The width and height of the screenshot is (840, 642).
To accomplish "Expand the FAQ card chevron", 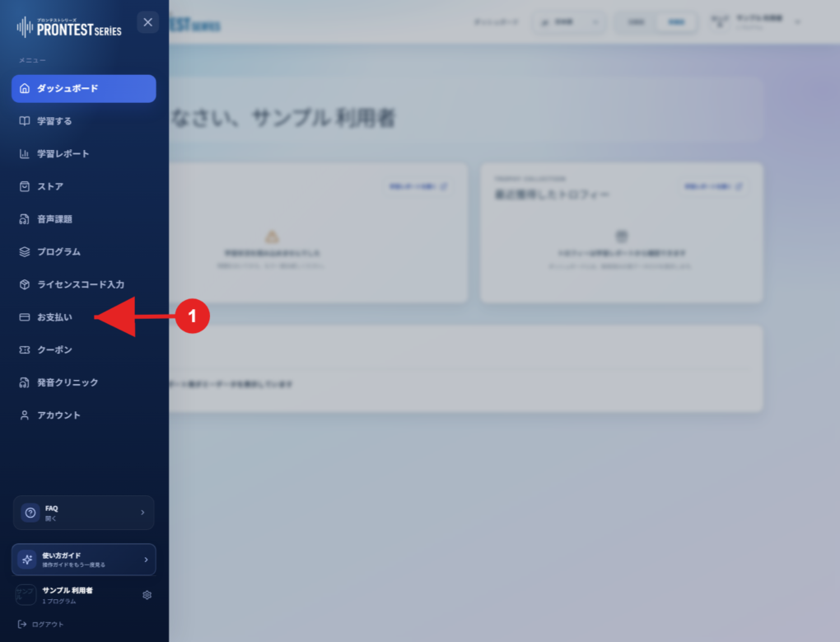I will coord(142,513).
